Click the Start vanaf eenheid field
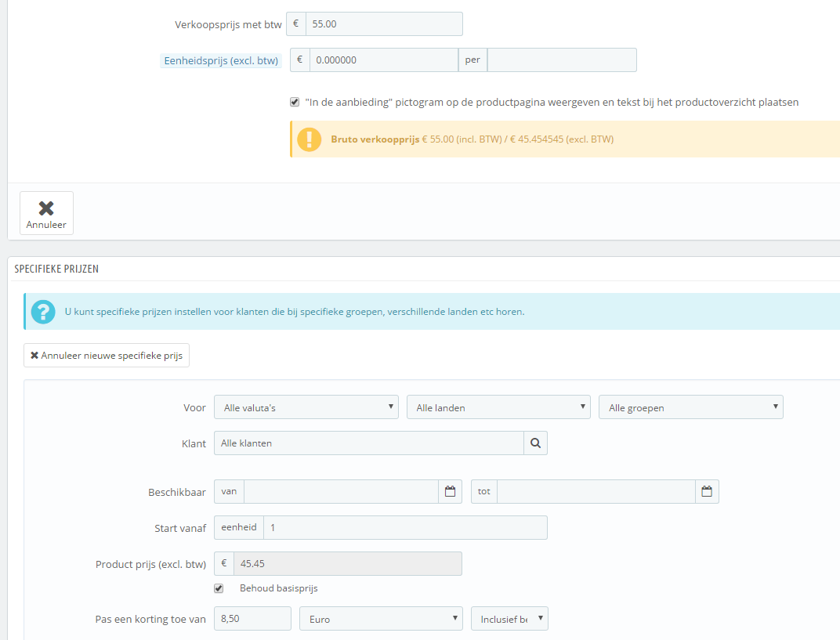Viewport: 840px width, 640px height. [x=405, y=527]
